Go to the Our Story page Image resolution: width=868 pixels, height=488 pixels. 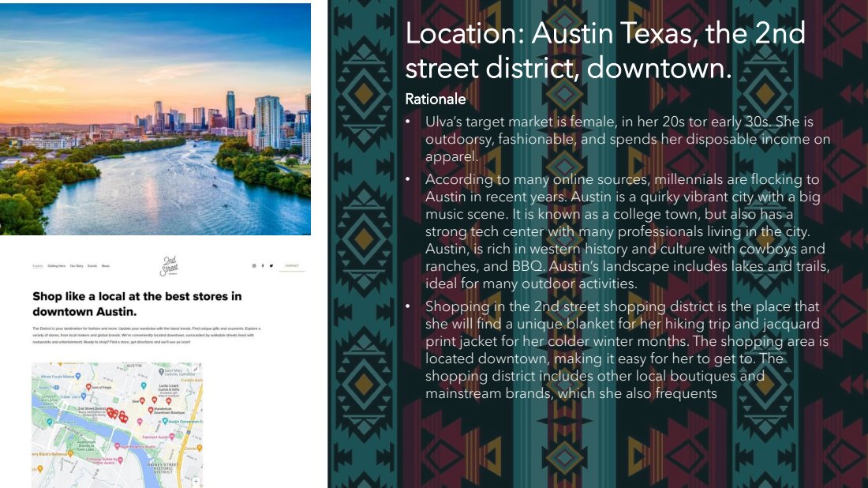76,266
